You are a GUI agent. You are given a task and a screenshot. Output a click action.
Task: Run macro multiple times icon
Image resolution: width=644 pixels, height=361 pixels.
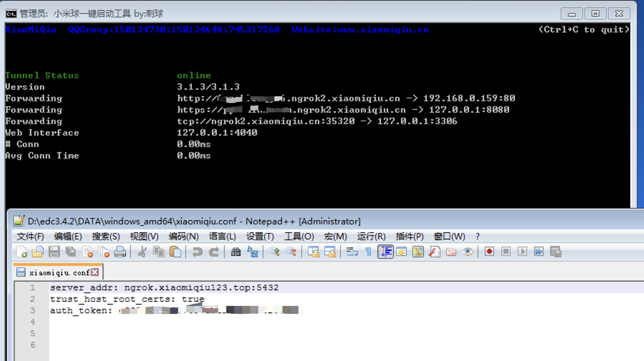(x=539, y=252)
